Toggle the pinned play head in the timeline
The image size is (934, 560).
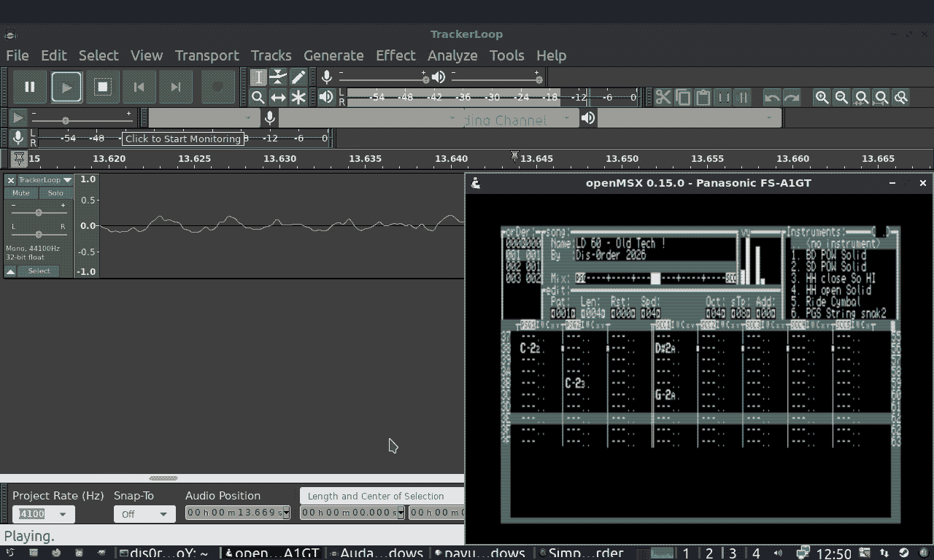[x=19, y=158]
